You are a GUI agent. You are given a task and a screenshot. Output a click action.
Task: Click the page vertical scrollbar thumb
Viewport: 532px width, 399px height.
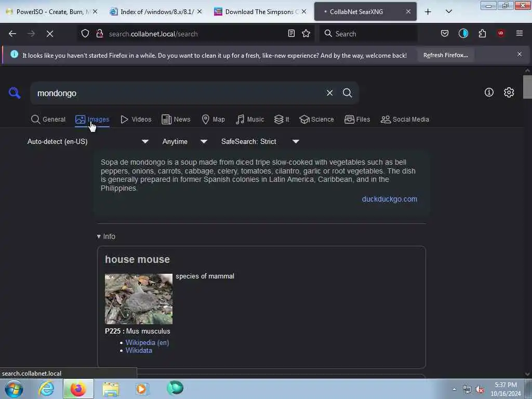(x=527, y=87)
